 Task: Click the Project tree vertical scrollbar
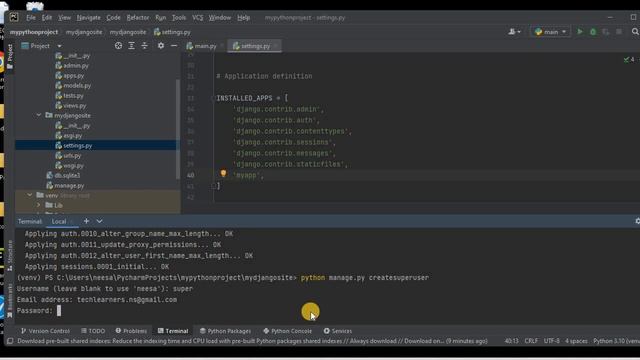178,129
